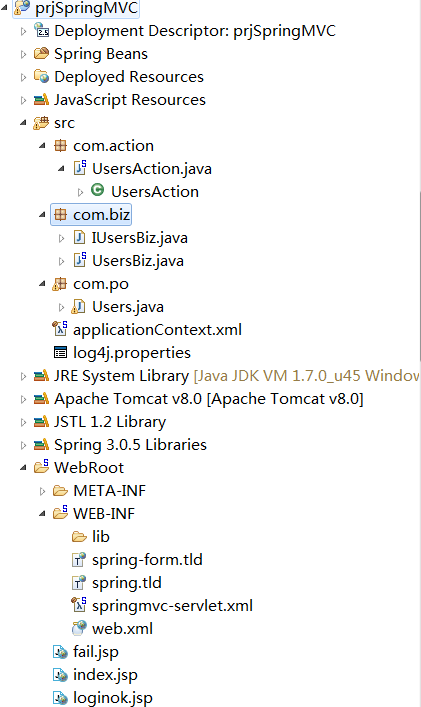Select the web.xml label
This screenshot has width=421, height=707.
pyautogui.click(x=122, y=629)
